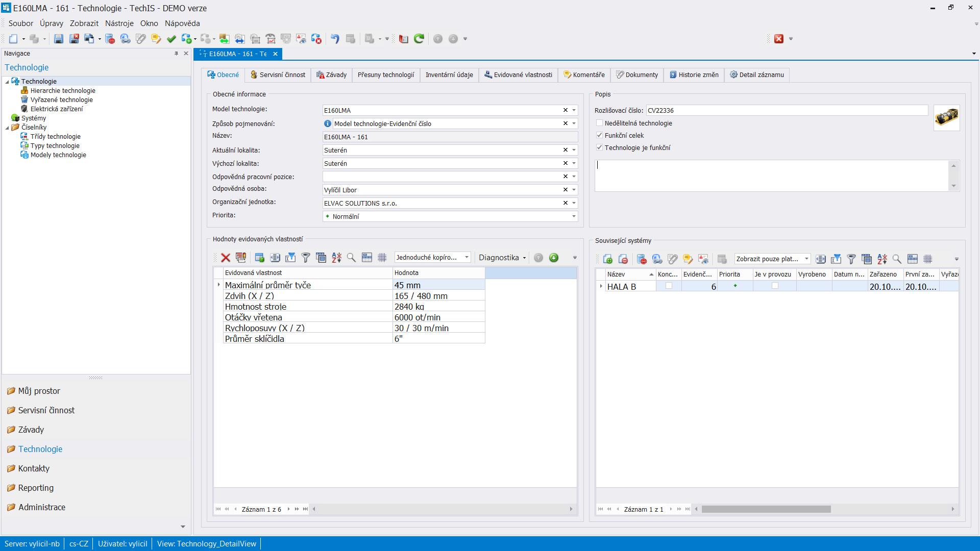
Task: Open the Zobrazit tab in main navigation
Action: point(84,22)
